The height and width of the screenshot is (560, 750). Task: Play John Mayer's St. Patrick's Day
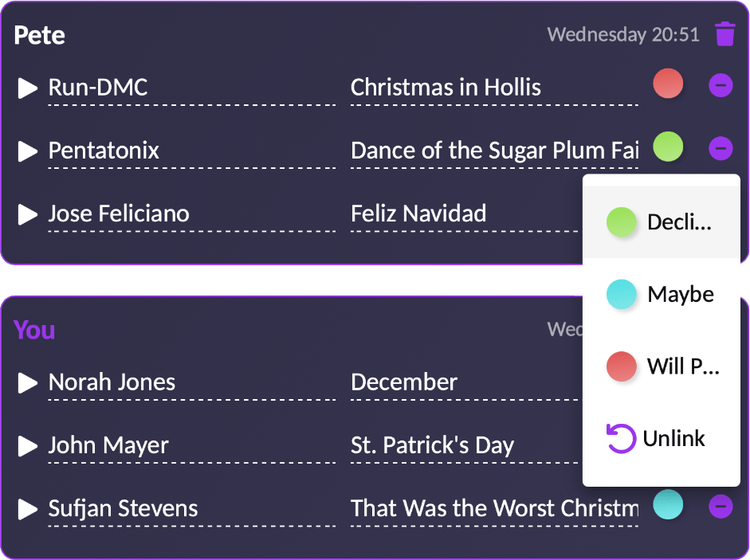click(x=28, y=445)
